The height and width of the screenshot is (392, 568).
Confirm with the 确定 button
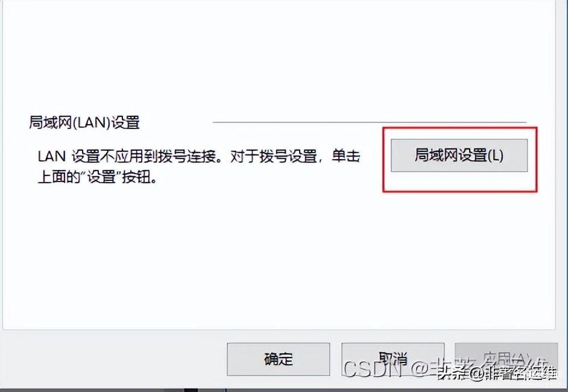pyautogui.click(x=278, y=359)
